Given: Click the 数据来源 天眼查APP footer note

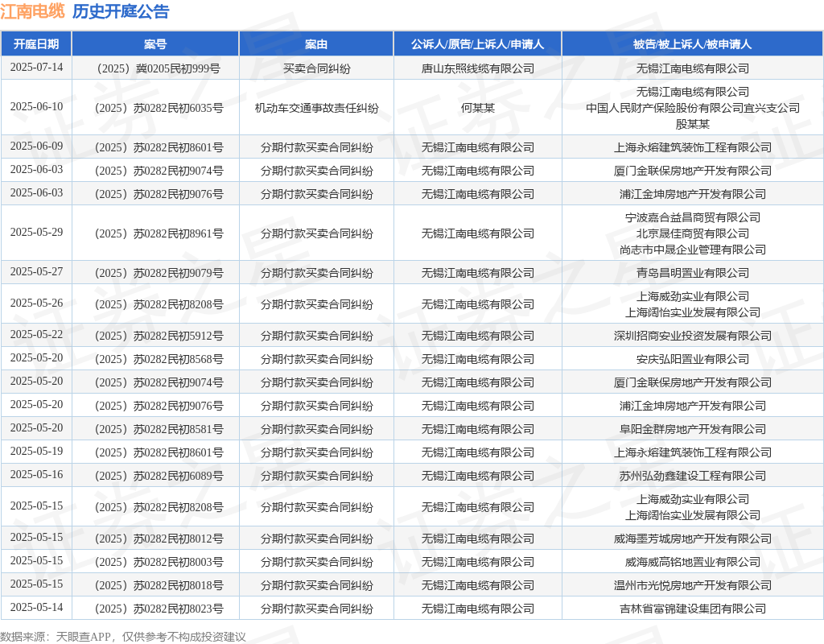Looking at the screenshot, I should coord(123,637).
